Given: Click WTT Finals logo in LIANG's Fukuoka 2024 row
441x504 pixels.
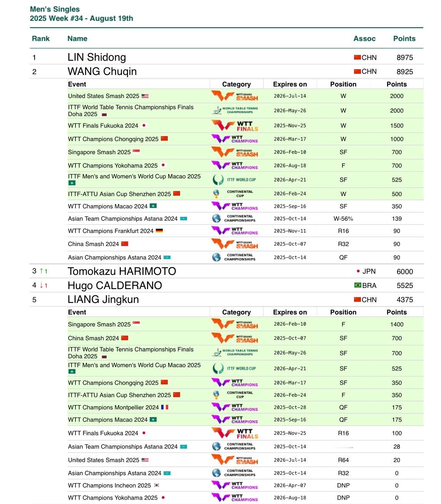Looking at the screenshot, I should (235, 433).
